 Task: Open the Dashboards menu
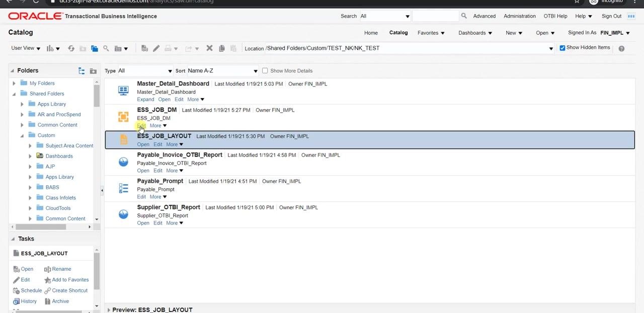[475, 33]
